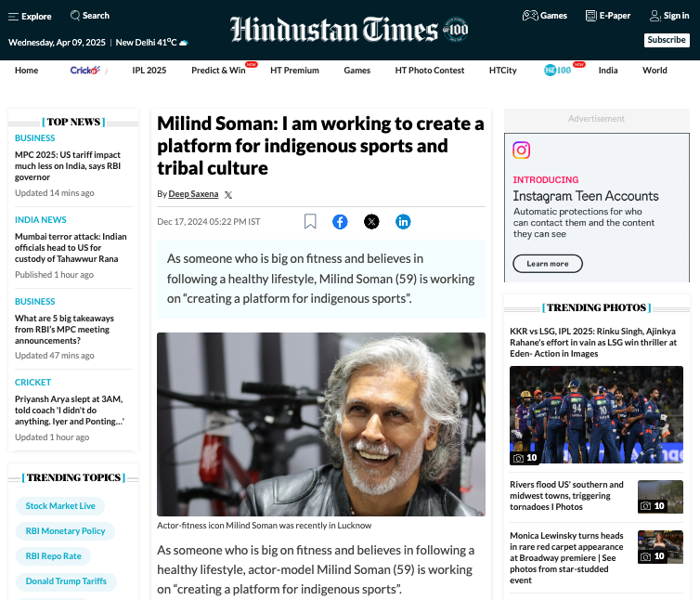This screenshot has height=600, width=700.
Task: Click the weather cloud icon
Action: [184, 43]
